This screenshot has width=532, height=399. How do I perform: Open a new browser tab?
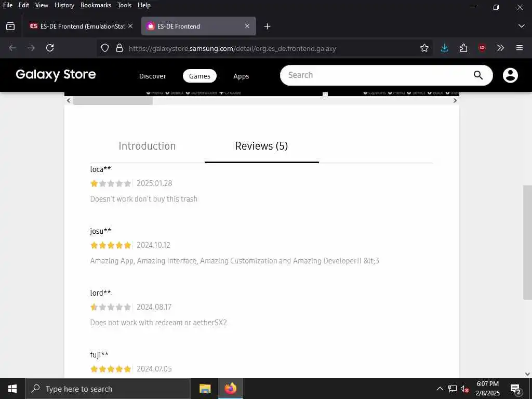(x=268, y=26)
